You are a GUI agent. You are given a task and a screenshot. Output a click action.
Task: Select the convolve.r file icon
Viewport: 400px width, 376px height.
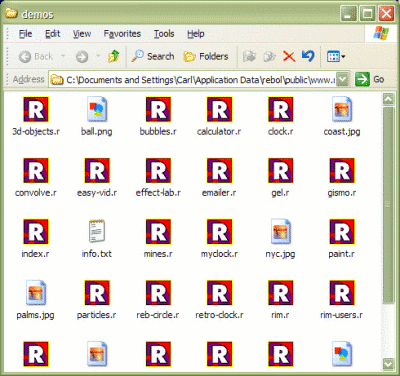[36, 170]
